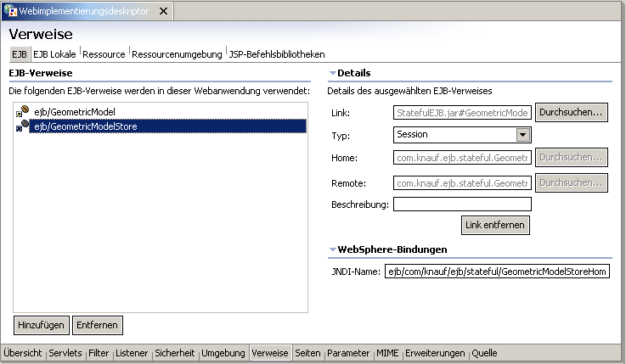The height and width of the screenshot is (364, 626).
Task: Collapse the WebSphere-Bindungen section
Action: point(332,249)
